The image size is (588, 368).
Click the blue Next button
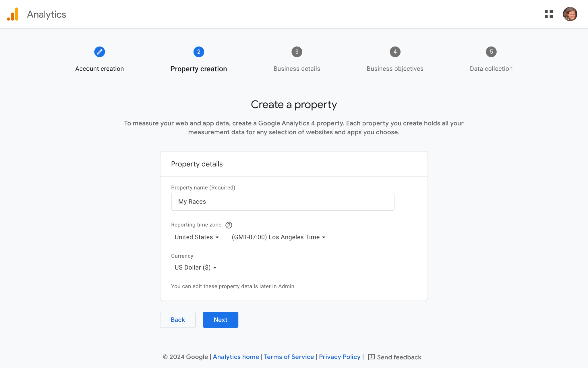coord(220,320)
